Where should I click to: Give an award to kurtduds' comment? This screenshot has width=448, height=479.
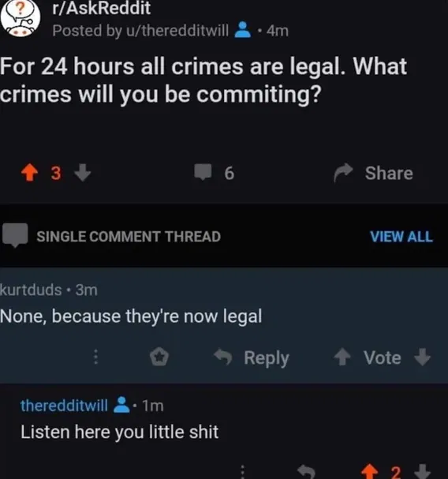(x=159, y=357)
